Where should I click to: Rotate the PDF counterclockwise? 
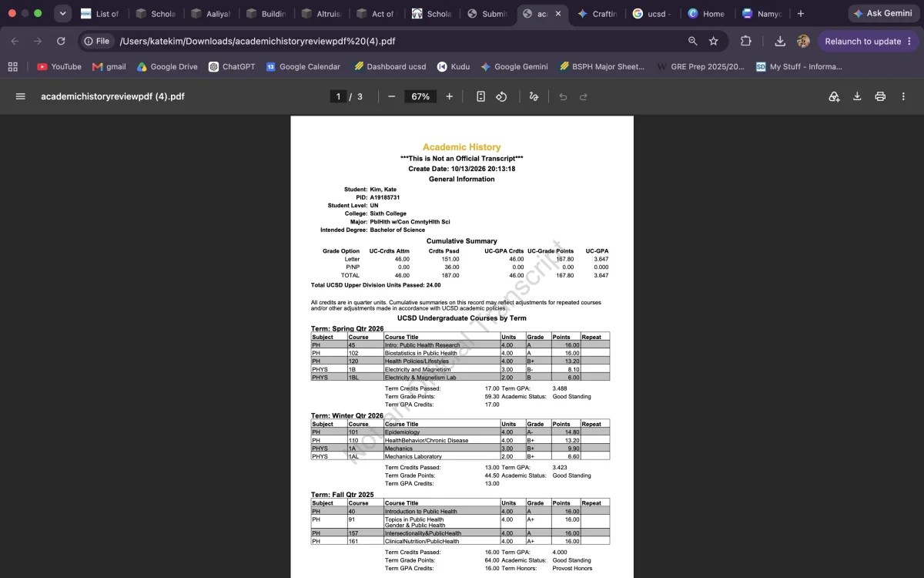(x=501, y=96)
